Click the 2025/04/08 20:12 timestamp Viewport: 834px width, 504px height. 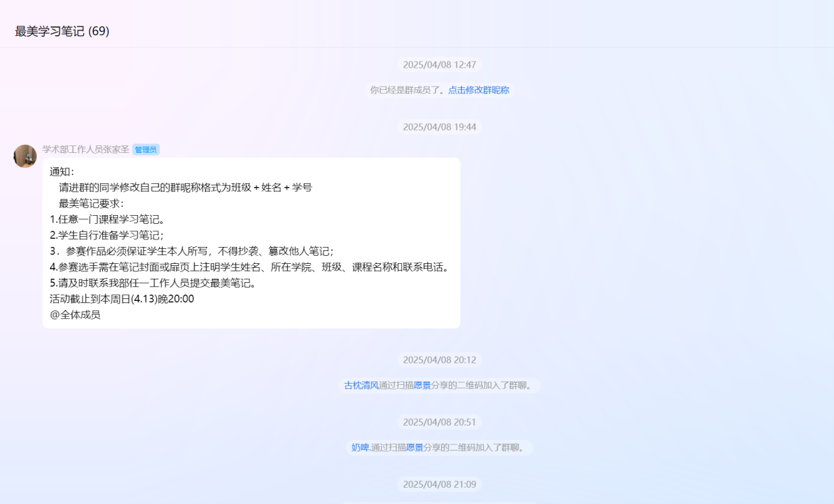tap(439, 360)
